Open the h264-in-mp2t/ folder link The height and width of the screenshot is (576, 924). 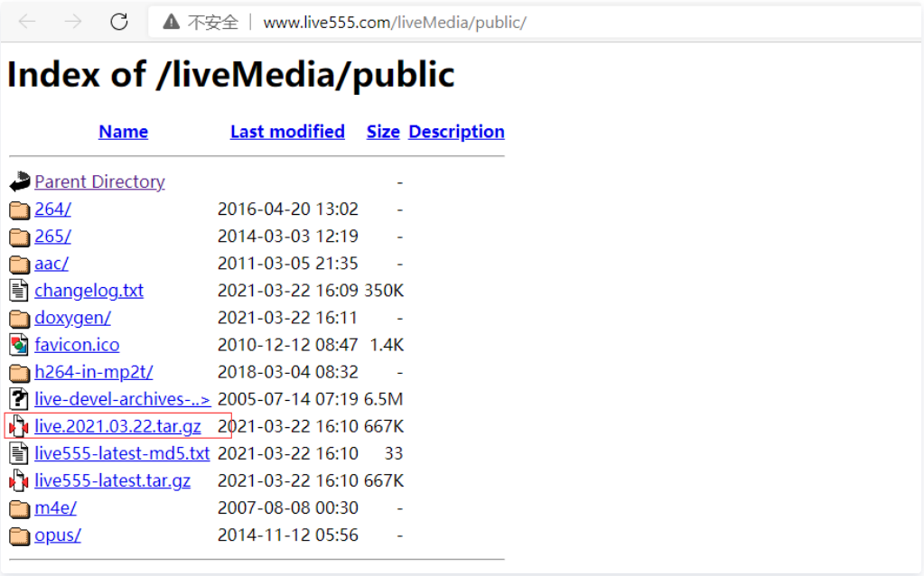[94, 372]
